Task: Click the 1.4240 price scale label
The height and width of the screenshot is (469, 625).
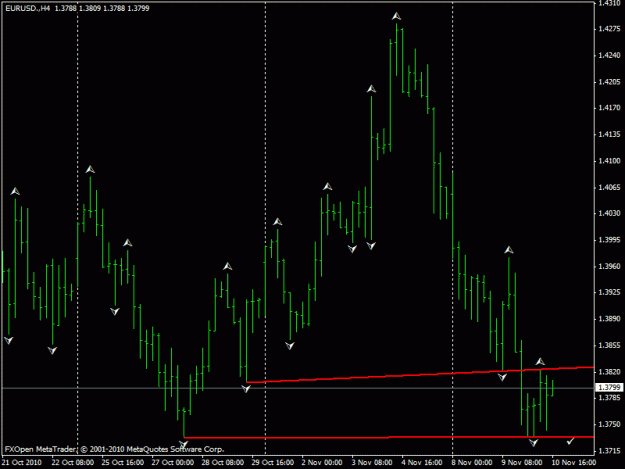Action: point(609,55)
